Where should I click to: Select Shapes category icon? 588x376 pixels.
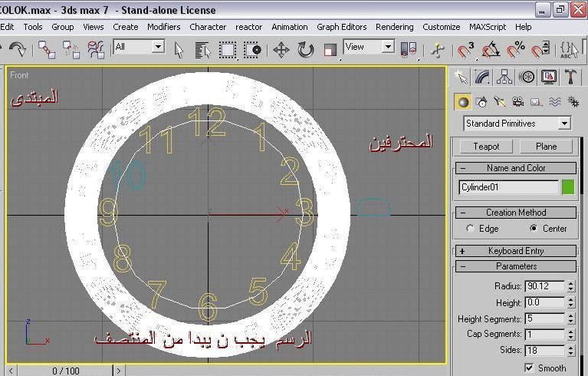click(x=481, y=102)
